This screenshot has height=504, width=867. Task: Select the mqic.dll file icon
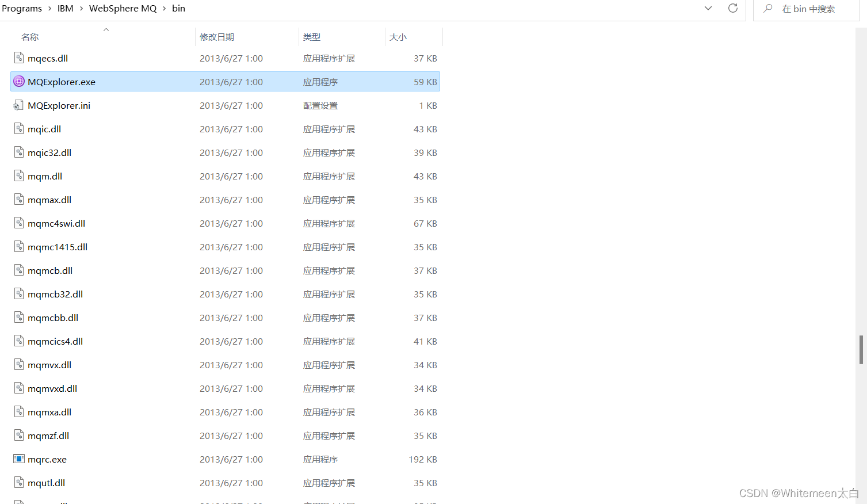click(x=19, y=129)
